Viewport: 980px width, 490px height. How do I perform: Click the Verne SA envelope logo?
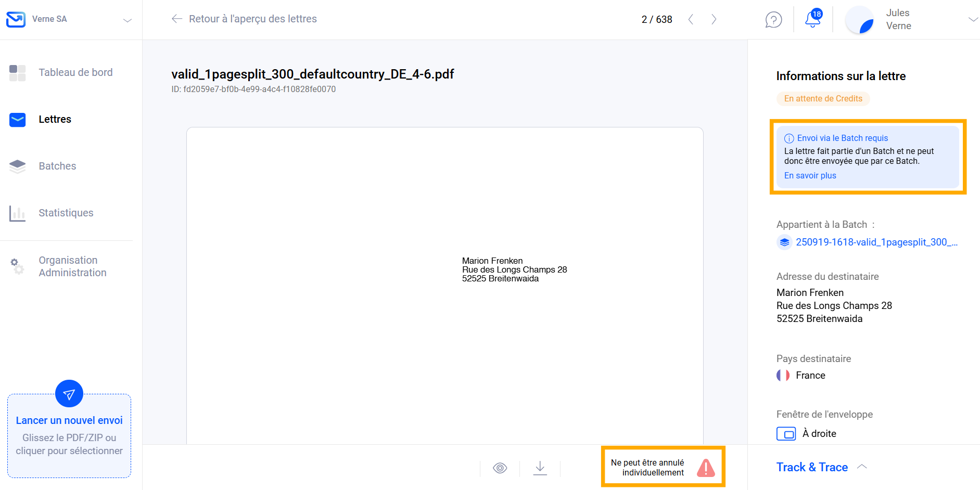point(16,19)
